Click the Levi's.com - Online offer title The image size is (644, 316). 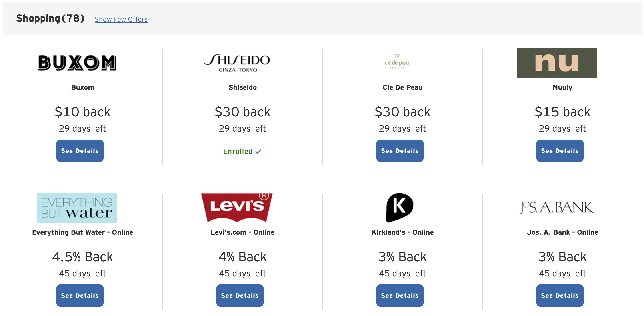[242, 232]
